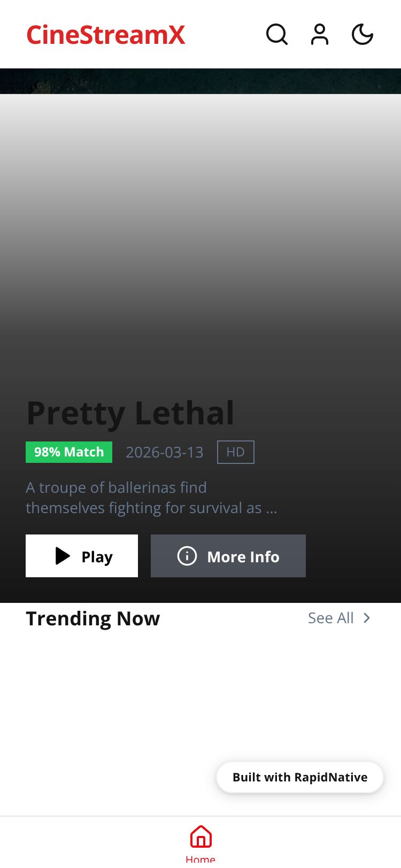
Task: Click the Trending Now heading
Action: click(93, 618)
